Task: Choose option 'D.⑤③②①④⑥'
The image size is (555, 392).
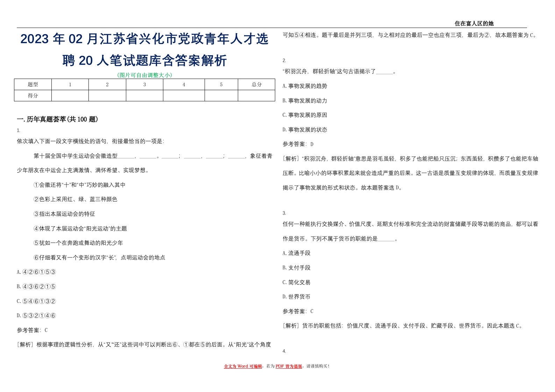Action: click(36, 315)
